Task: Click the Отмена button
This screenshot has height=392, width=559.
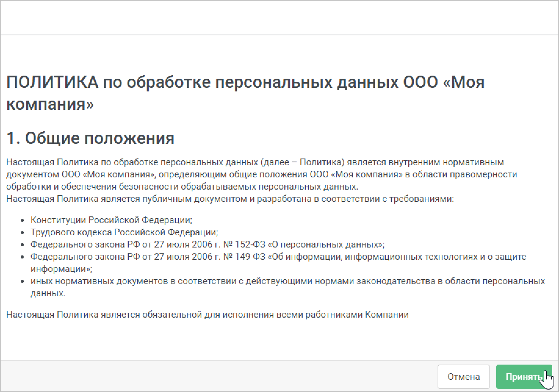Action: (463, 377)
